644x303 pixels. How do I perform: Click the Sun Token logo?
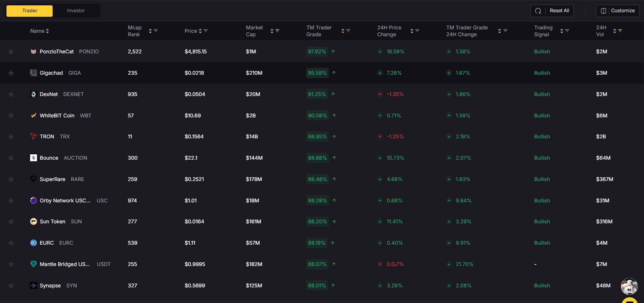34,221
